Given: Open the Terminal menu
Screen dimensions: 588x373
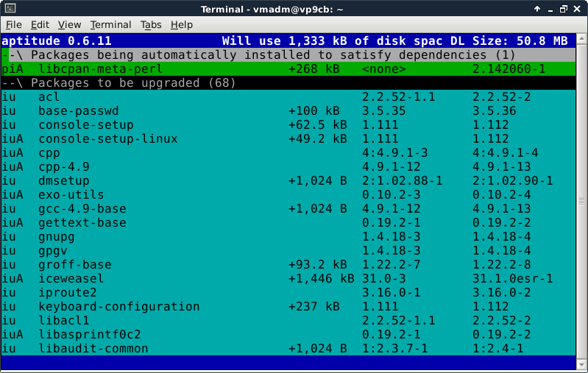Looking at the screenshot, I should [110, 24].
